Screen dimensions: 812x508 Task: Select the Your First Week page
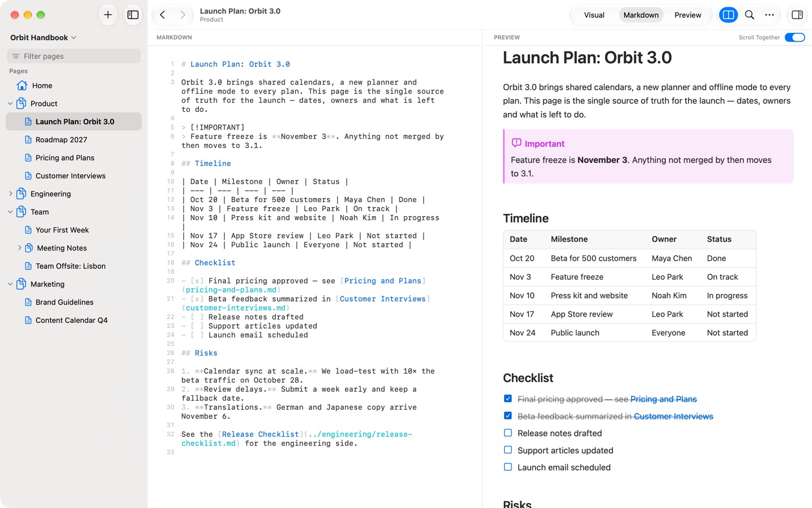pyautogui.click(x=74, y=230)
